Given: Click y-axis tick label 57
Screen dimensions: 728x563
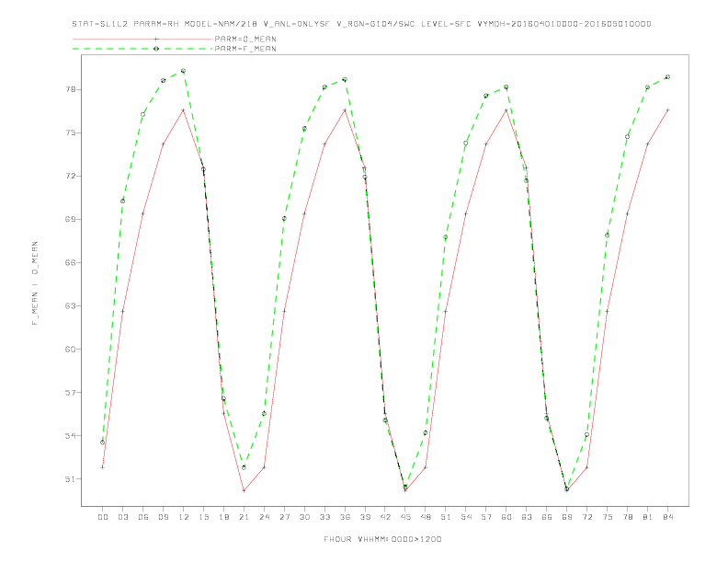Looking at the screenshot, I should pos(70,393).
